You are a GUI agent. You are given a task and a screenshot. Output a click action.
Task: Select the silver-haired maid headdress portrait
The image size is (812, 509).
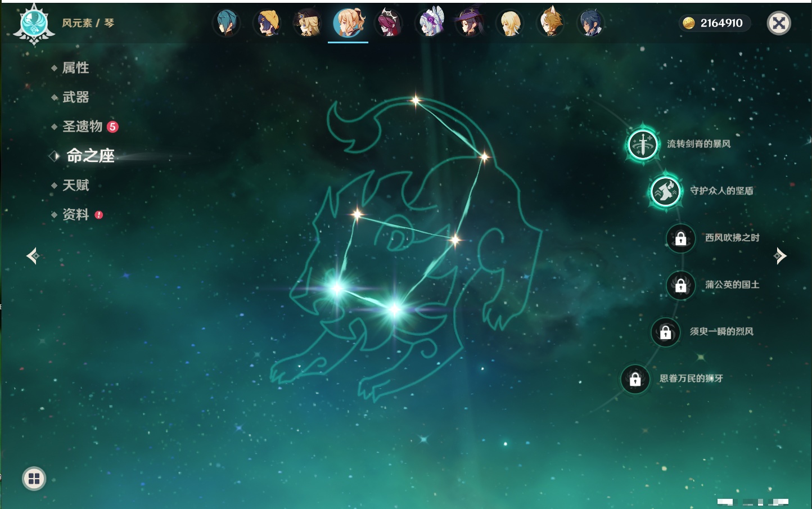[429, 23]
